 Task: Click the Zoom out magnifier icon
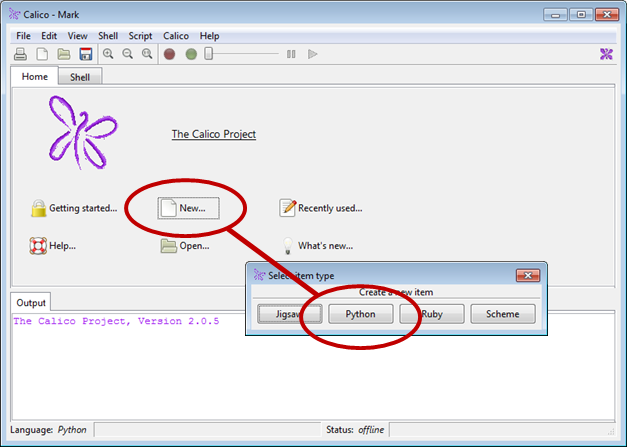pyautogui.click(x=128, y=54)
